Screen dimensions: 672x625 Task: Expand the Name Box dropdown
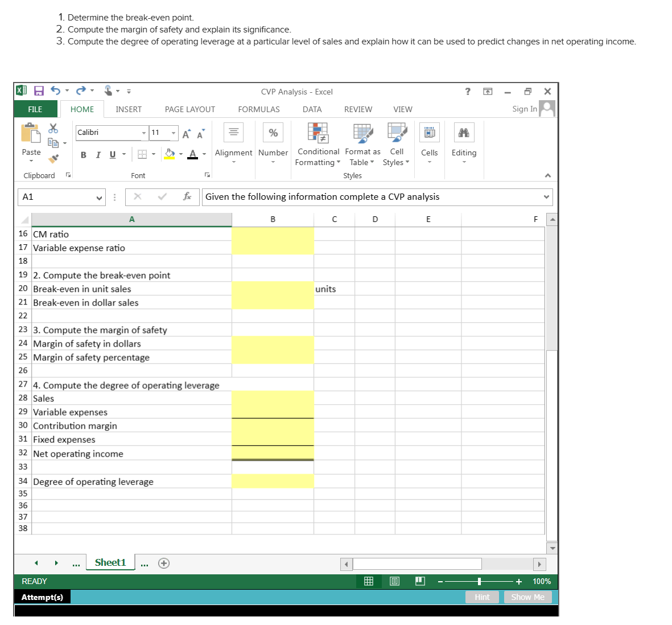coord(99,198)
